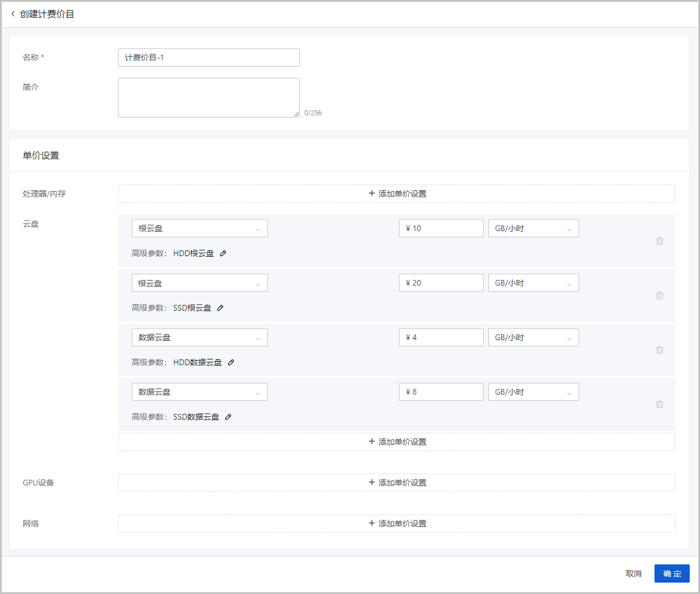
Task: Add unit price setting for 网络
Action: point(397,523)
